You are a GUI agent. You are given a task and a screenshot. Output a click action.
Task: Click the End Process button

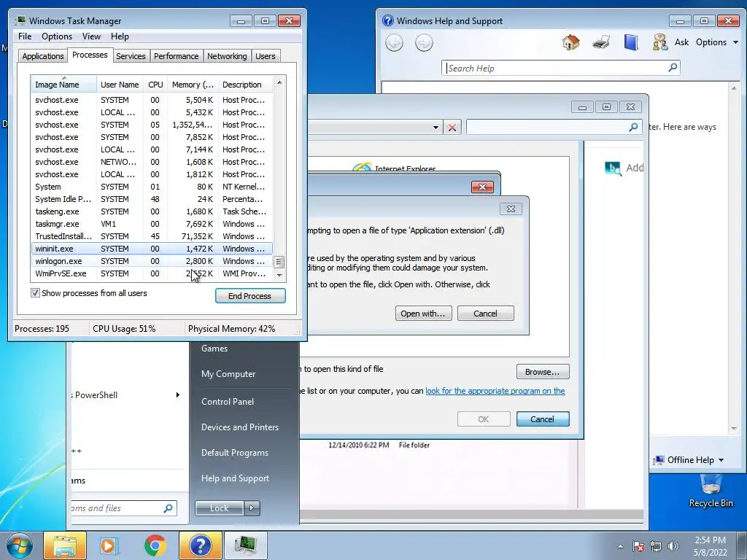click(250, 296)
